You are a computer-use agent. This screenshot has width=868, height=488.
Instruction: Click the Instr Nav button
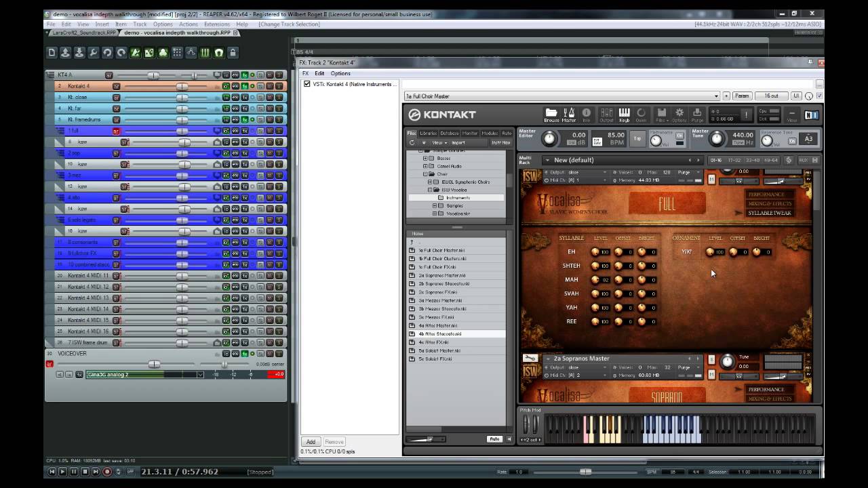pos(500,143)
